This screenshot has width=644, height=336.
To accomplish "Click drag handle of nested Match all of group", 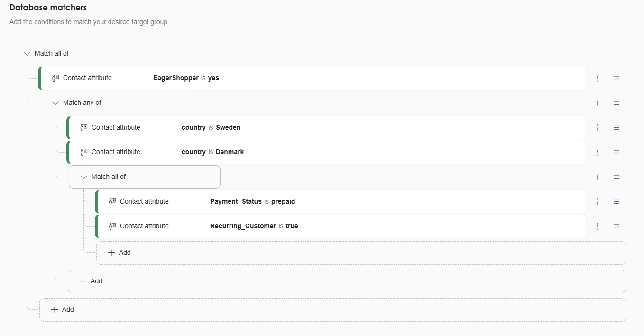I will [616, 177].
